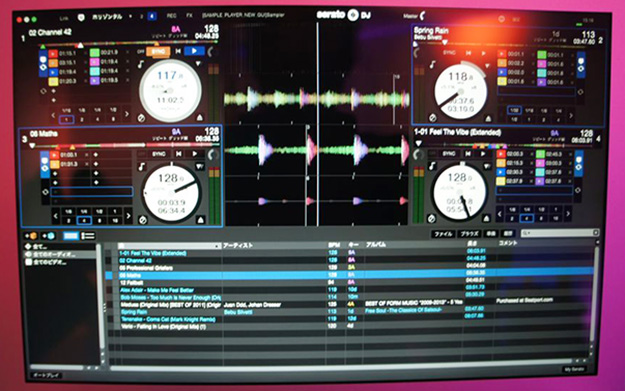Trigger red cue point 01:15.1 on deck 1
625x391 pixels.
[x=53, y=53]
